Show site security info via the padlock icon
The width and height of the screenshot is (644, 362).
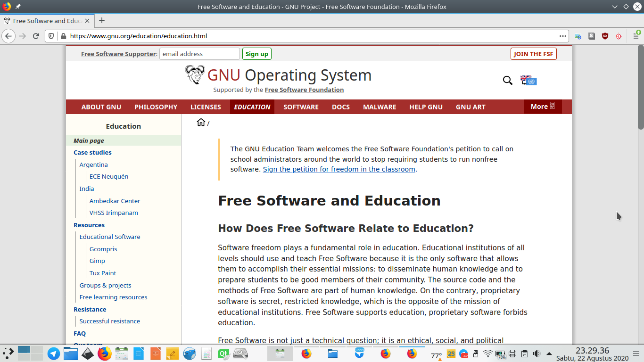pyautogui.click(x=63, y=36)
